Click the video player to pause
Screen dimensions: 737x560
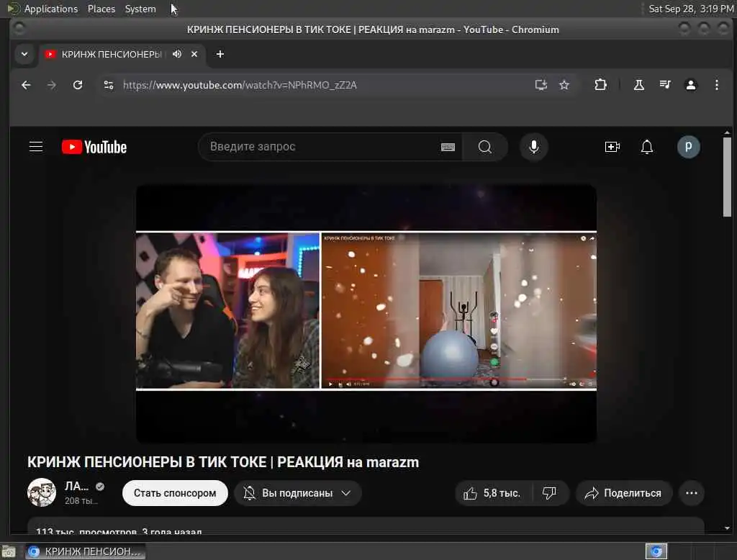pyautogui.click(x=366, y=312)
